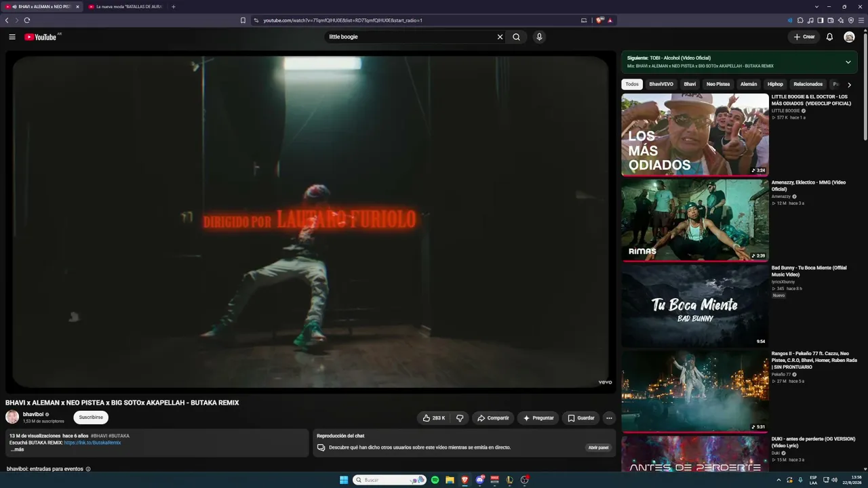Viewport: 868px width, 488px height.
Task: Select the 'Neo Pistea' filter chip
Action: [718, 84]
